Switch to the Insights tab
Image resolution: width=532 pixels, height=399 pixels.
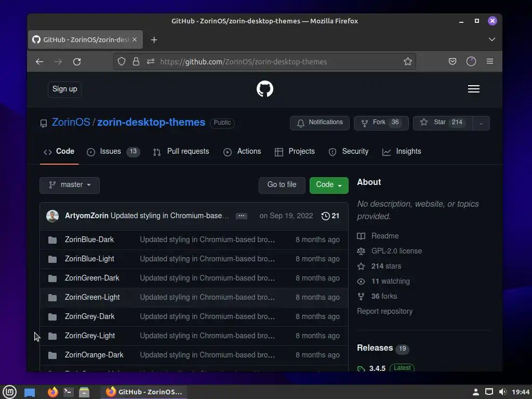pyautogui.click(x=402, y=152)
